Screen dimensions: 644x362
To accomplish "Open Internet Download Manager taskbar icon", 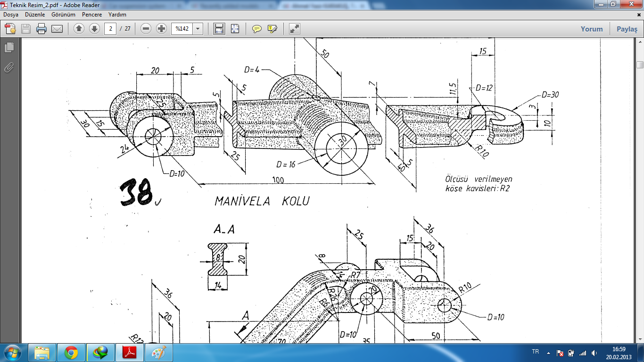I will click(x=100, y=353).
